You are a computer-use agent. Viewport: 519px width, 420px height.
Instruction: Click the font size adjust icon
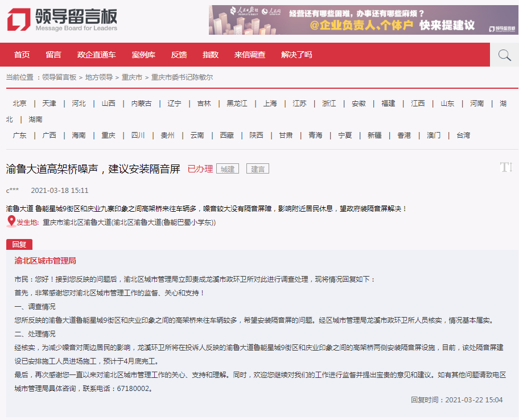point(505,167)
